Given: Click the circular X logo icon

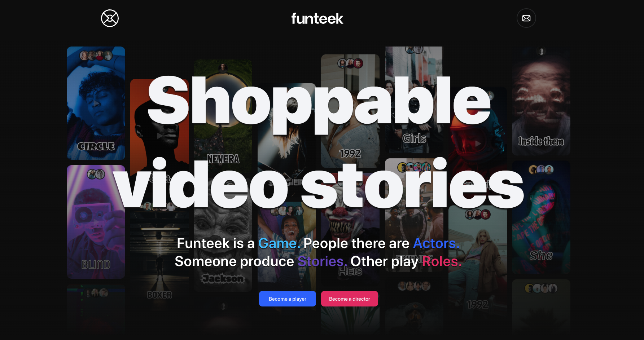Looking at the screenshot, I should (110, 18).
